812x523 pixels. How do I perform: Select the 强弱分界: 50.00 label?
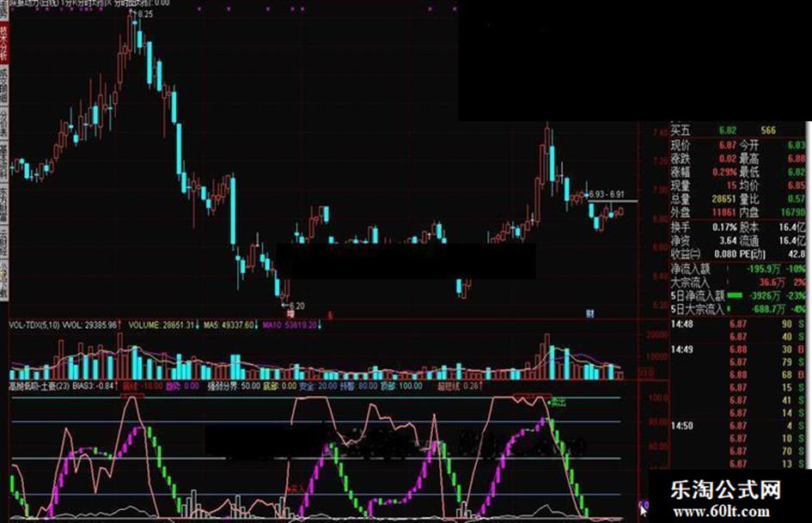point(234,386)
